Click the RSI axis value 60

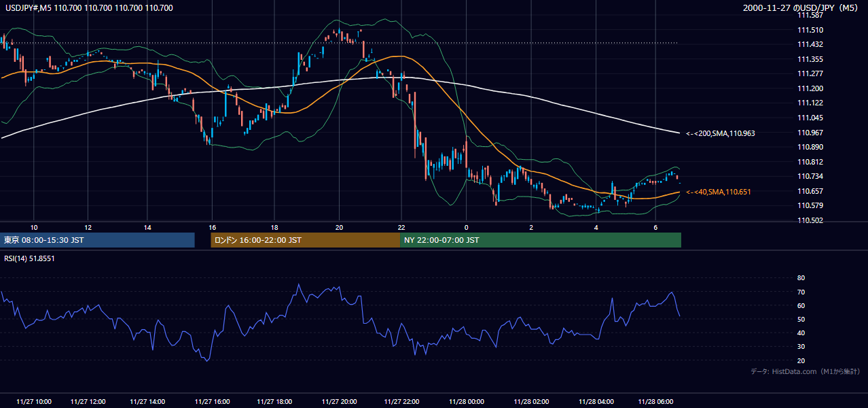[x=801, y=305]
